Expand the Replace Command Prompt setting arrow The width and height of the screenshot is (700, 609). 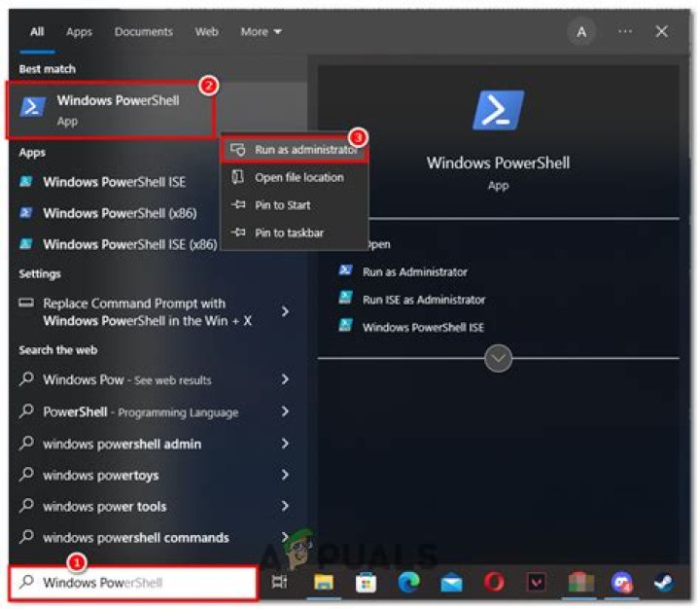click(285, 311)
